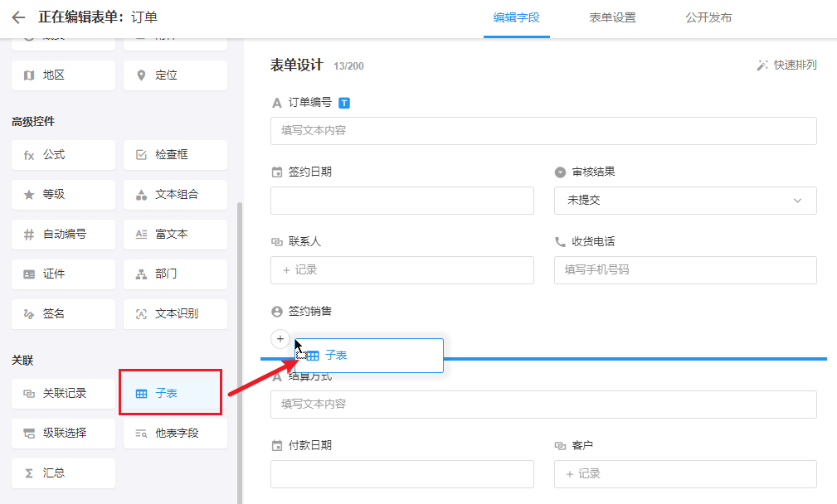Viewport: 837px width, 504px height.
Task: Select the 定位 location pin control
Action: 175,75
